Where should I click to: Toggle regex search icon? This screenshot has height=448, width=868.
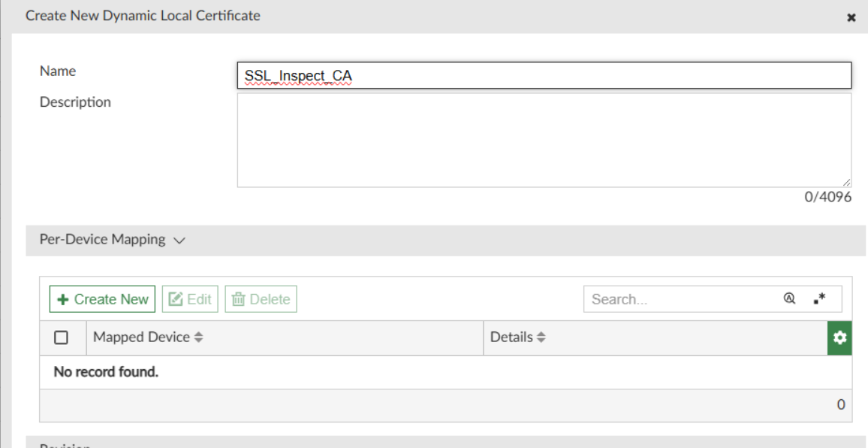tap(820, 298)
